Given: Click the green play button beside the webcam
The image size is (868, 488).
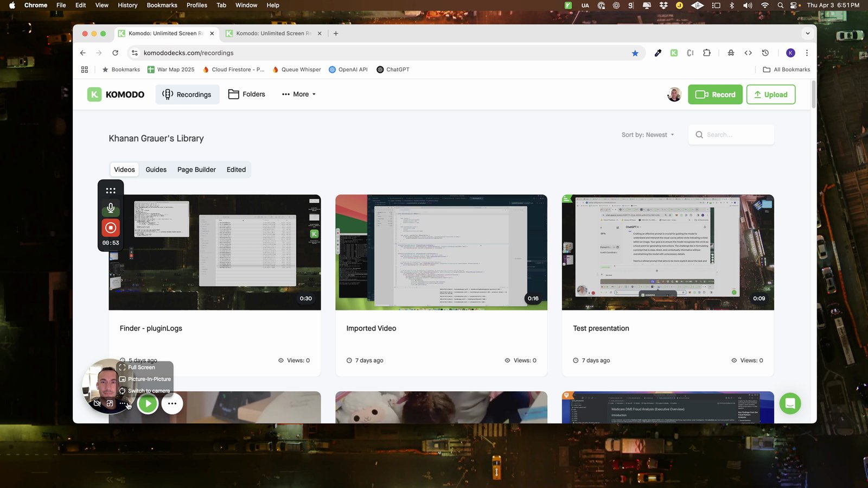Looking at the screenshot, I should click(148, 403).
